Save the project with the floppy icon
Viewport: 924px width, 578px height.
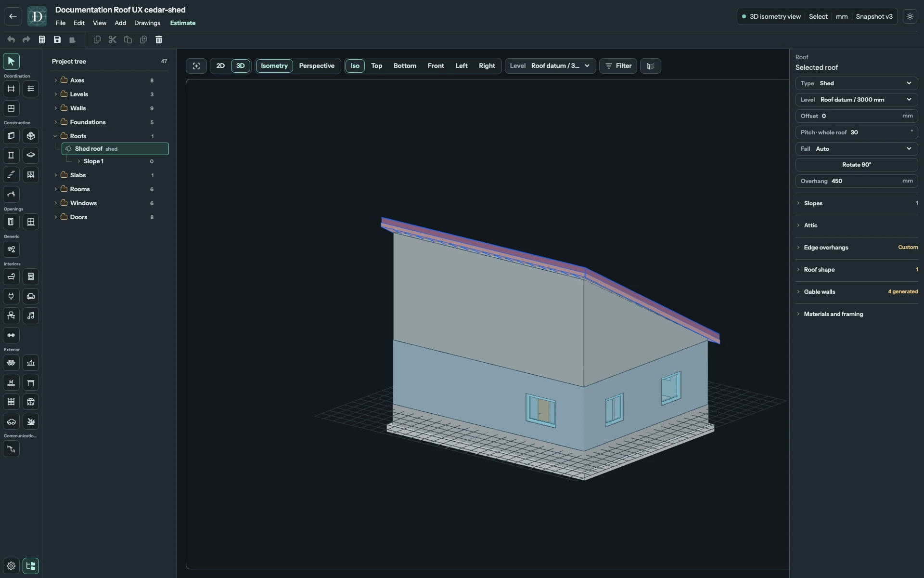point(57,39)
